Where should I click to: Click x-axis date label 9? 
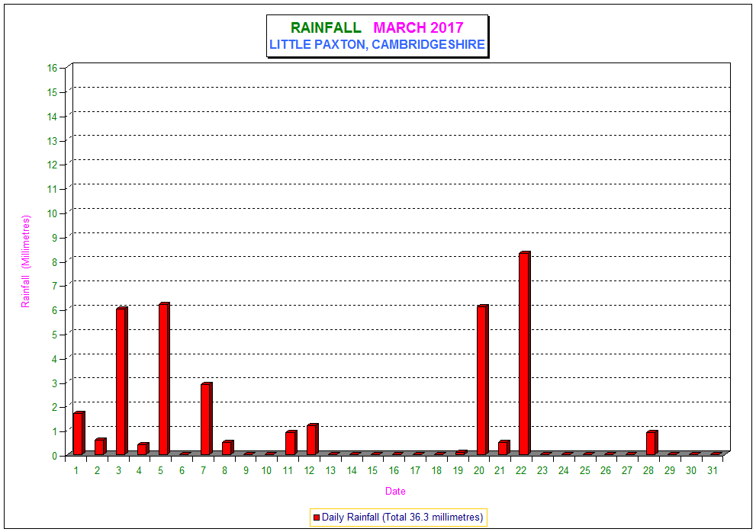click(246, 470)
